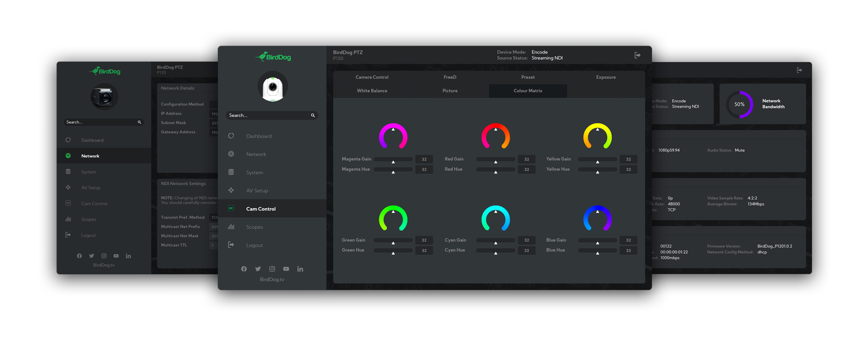This screenshot has height=342, width=868.
Task: Click the AV Setup icon in left window
Action: (x=68, y=187)
